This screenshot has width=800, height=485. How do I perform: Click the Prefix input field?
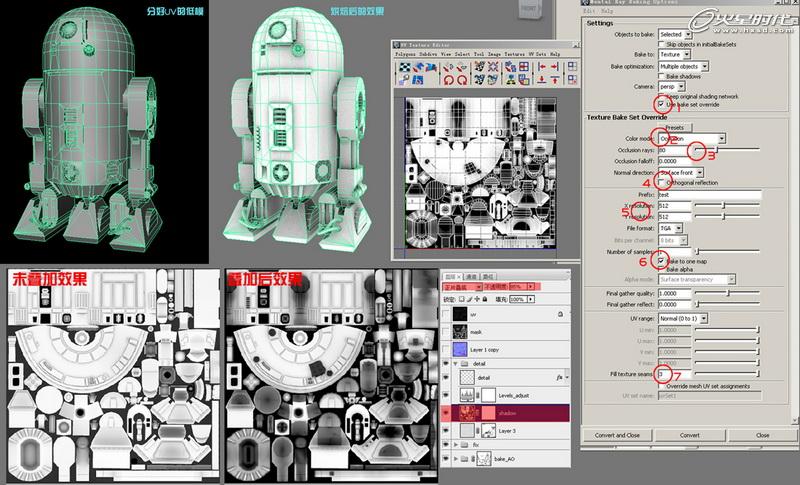(x=710, y=195)
